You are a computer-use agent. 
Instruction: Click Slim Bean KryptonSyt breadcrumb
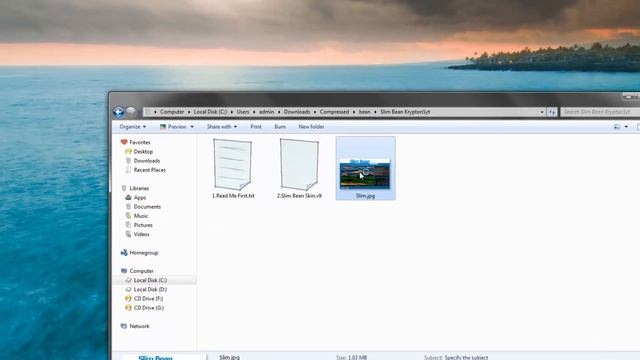pos(405,112)
